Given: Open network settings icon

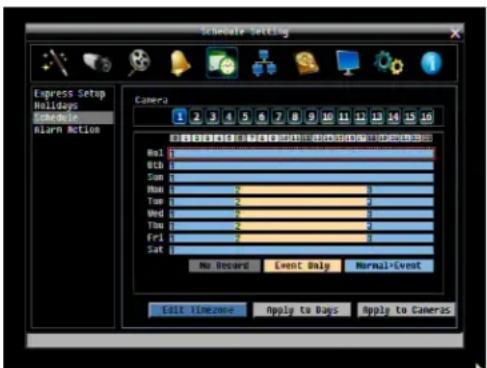Looking at the screenshot, I should (x=264, y=63).
